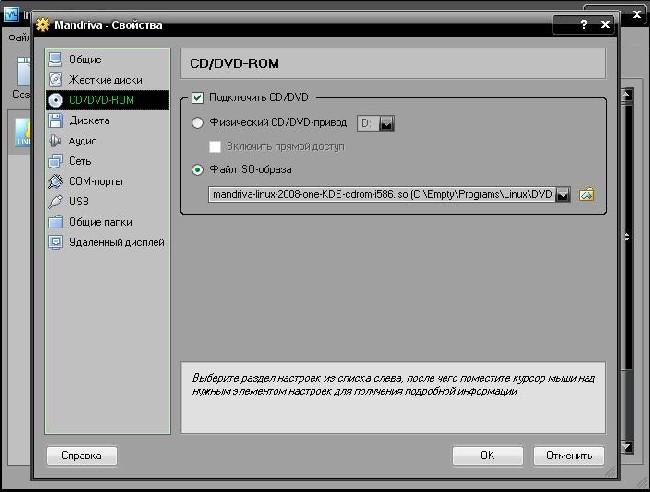Click the Mandriva settings gear title icon

coord(43,25)
